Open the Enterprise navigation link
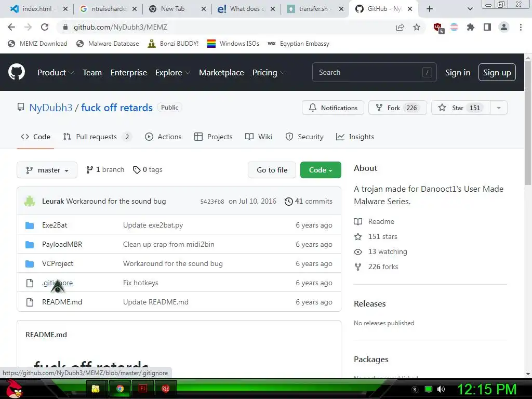 (129, 72)
